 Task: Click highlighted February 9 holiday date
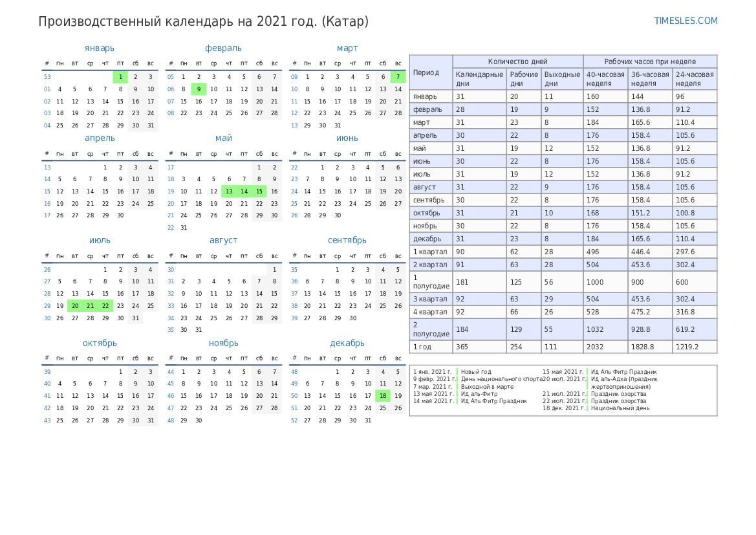tap(199, 89)
